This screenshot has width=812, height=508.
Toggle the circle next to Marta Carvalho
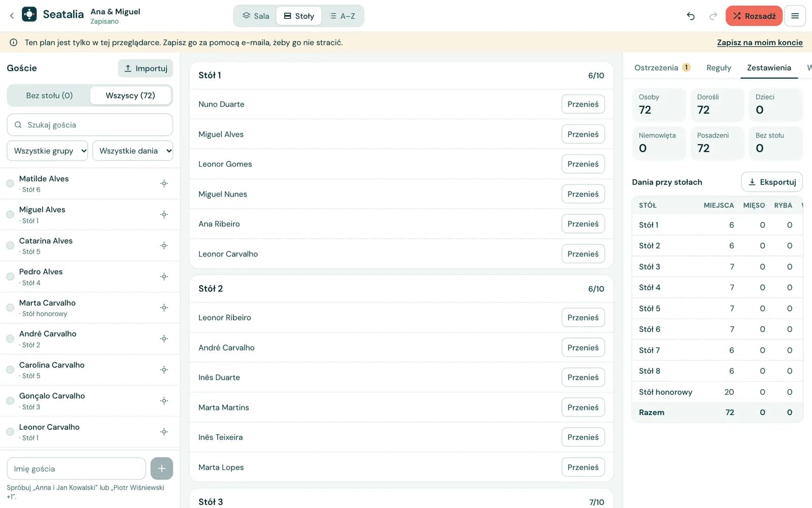tap(10, 307)
